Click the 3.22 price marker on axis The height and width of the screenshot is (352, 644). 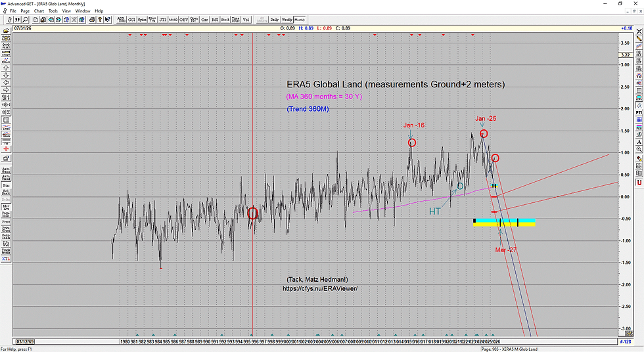tap(625, 55)
